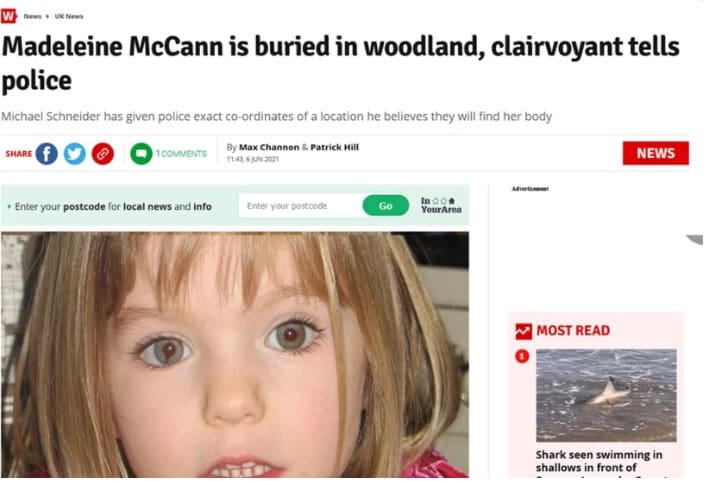Click the InYourArea logo

click(x=441, y=205)
